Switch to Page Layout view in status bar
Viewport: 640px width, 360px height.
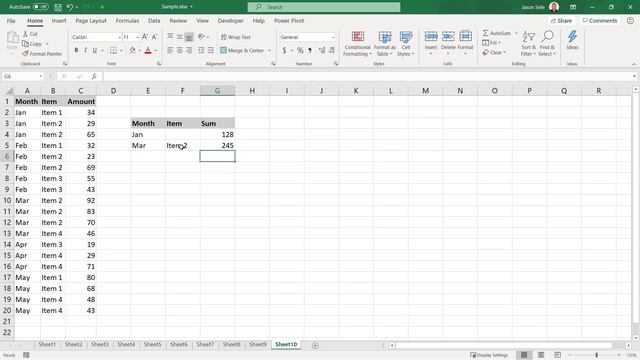[541, 355]
